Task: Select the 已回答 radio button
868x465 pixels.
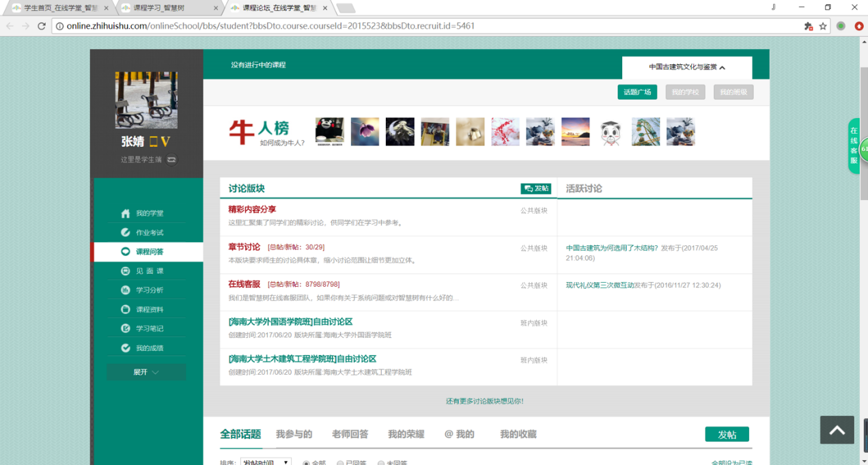Action: [x=340, y=463]
